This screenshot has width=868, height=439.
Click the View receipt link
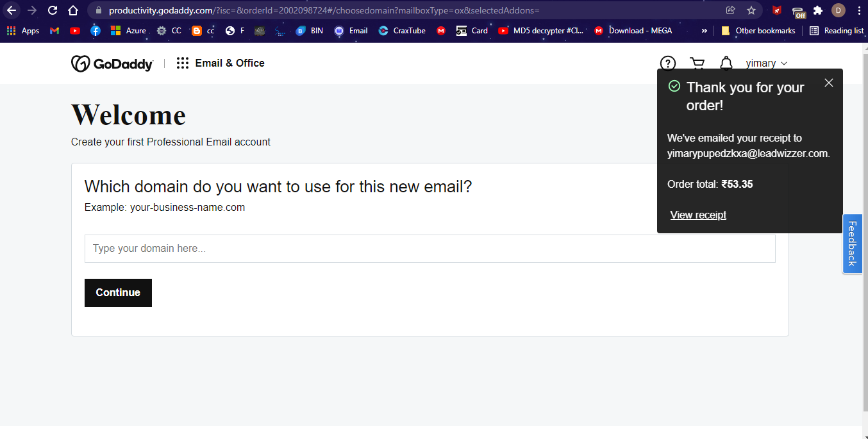[x=698, y=215]
